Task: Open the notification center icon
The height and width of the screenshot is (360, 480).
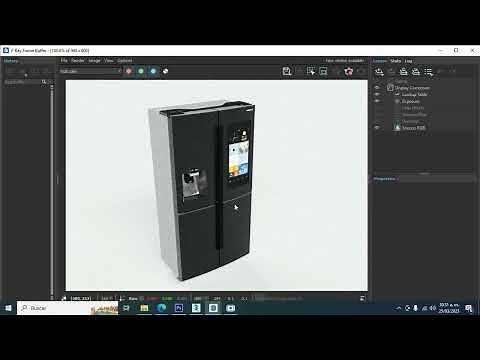Action: (469, 308)
